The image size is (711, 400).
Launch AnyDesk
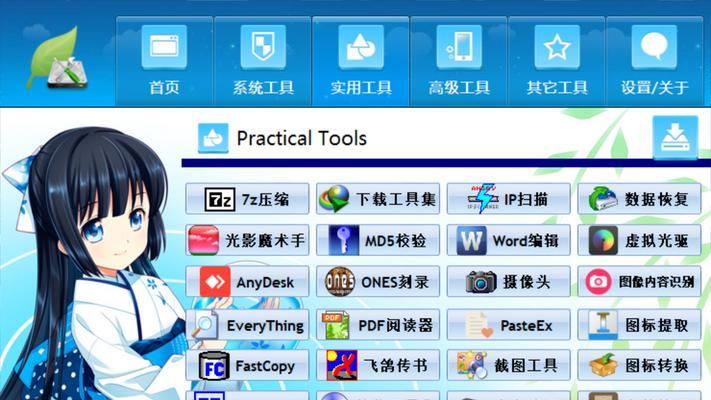click(247, 282)
